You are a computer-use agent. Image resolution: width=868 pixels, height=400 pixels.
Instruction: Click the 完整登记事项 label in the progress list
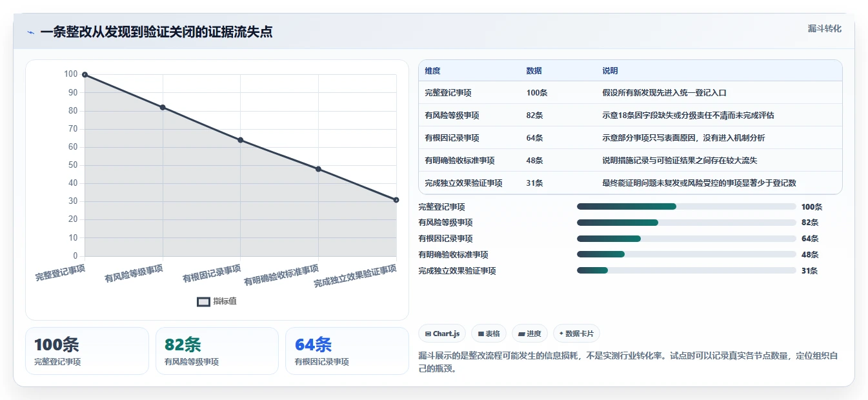point(441,207)
